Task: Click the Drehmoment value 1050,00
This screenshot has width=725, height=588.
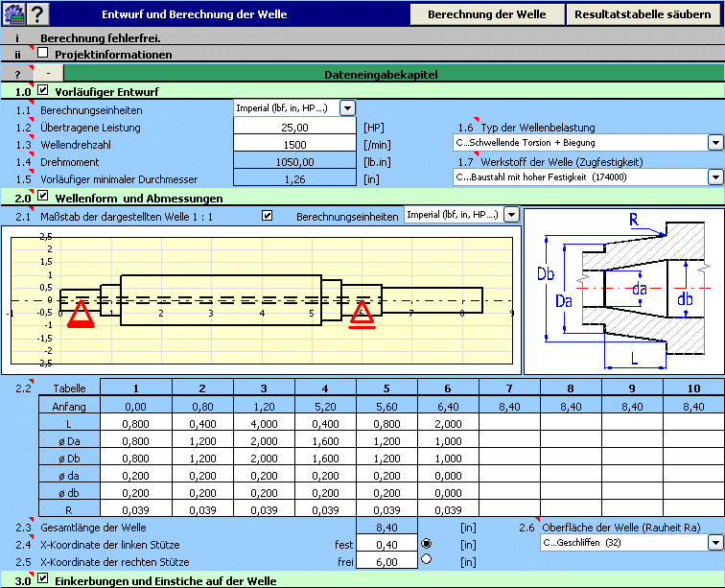Action: tap(294, 160)
